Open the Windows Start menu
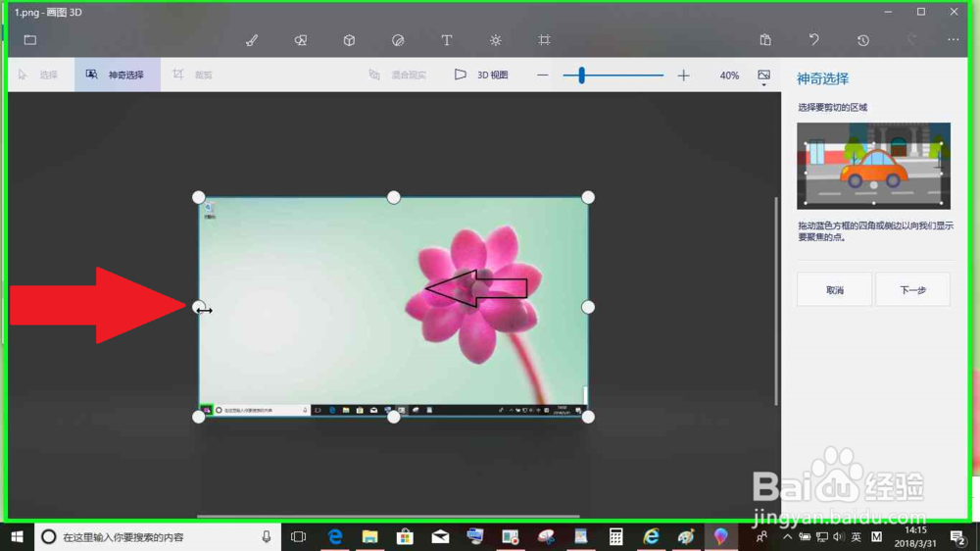 (17, 536)
